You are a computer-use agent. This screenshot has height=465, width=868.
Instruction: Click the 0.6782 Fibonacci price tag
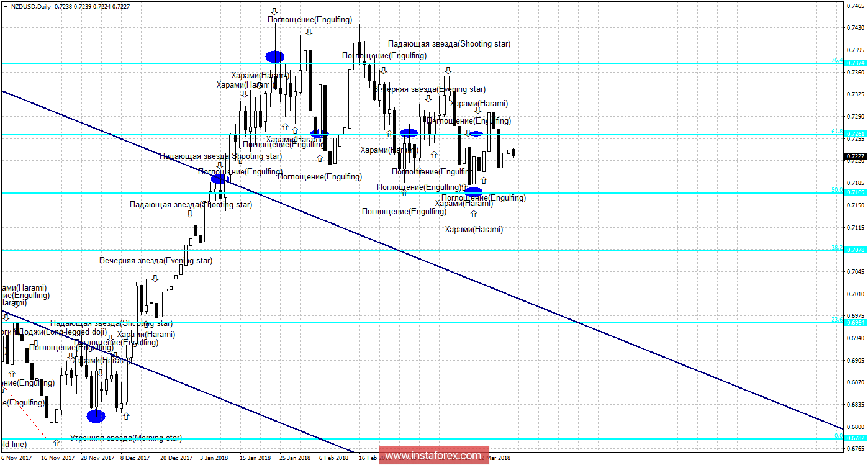pos(856,438)
